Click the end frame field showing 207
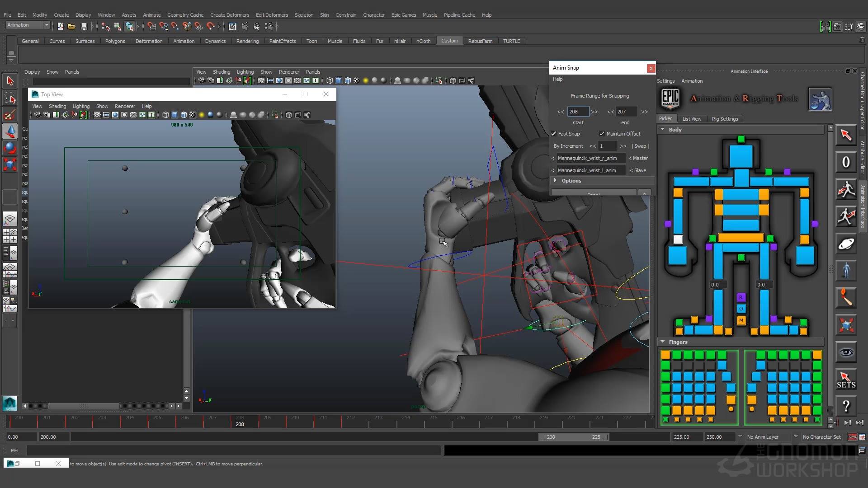This screenshot has height=488, width=868. click(626, 112)
